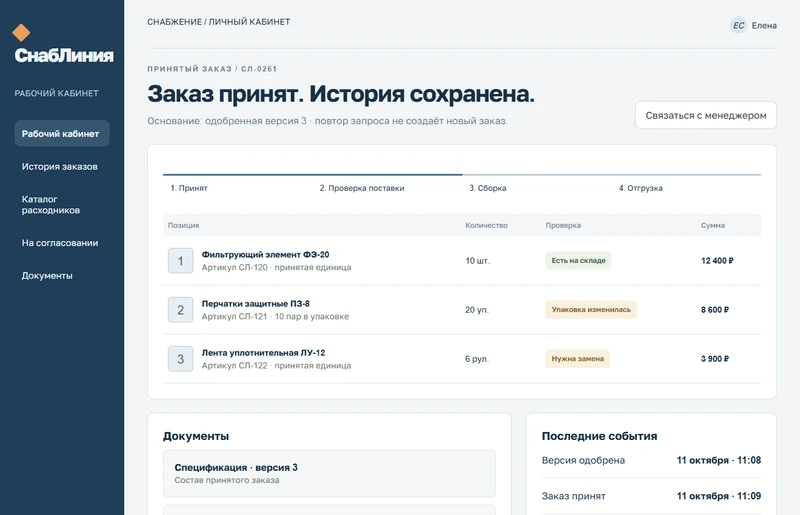The height and width of the screenshot is (515, 800).
Task: Click position number badge 1
Action: pos(181,261)
